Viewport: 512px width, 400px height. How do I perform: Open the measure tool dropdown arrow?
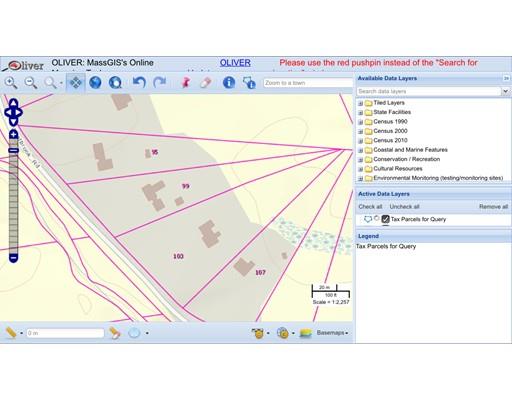click(x=21, y=333)
